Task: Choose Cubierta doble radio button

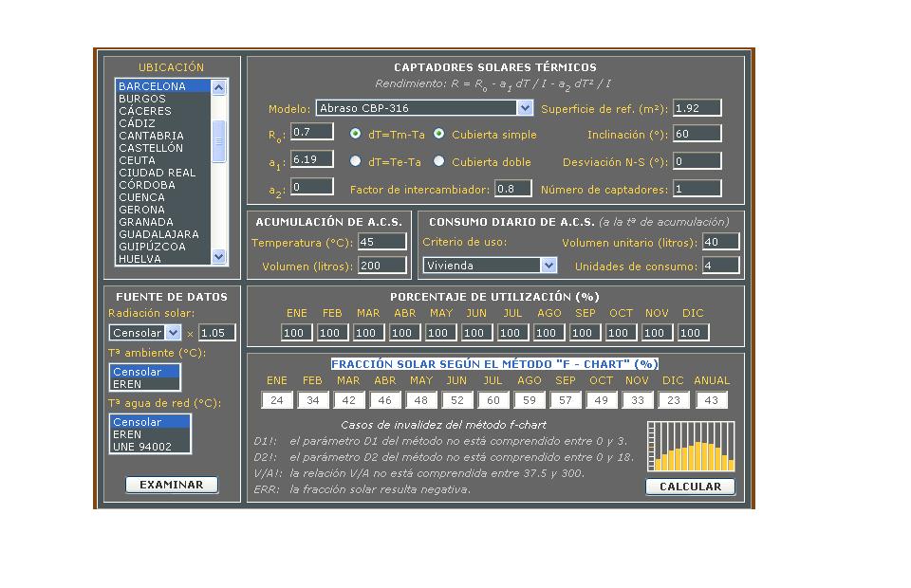Action: 439,161
